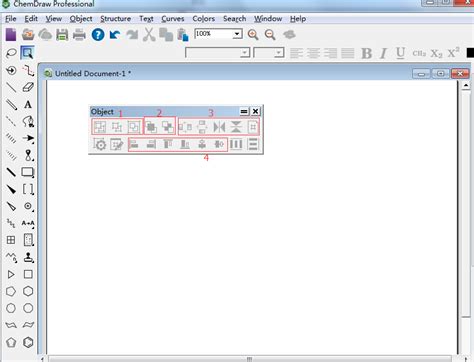
Task: Click Flip Horizontal in Object toolbar
Action: 219,127
